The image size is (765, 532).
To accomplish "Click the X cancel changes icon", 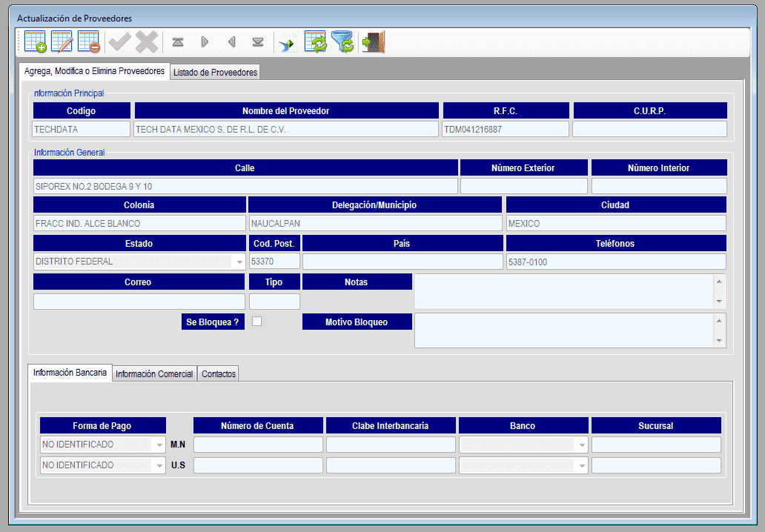I will (146, 41).
